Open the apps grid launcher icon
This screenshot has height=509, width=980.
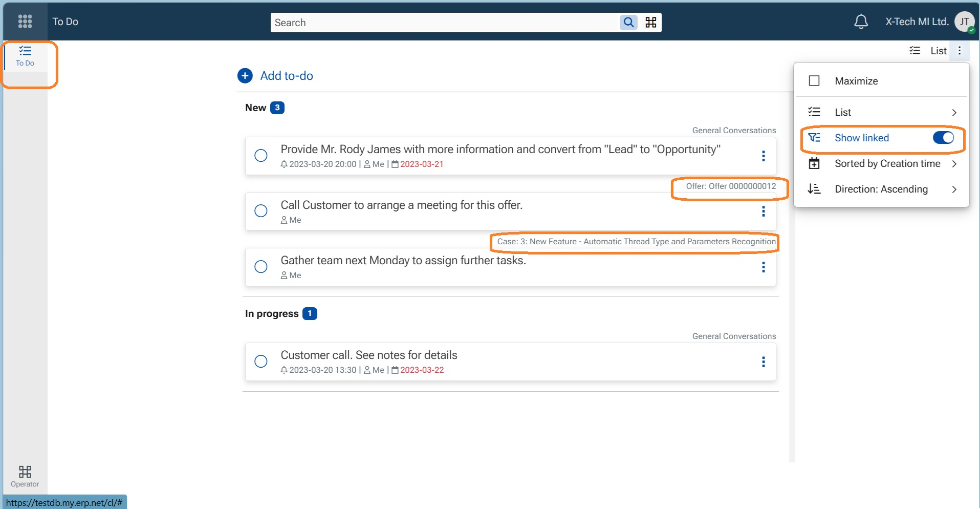pos(25,22)
